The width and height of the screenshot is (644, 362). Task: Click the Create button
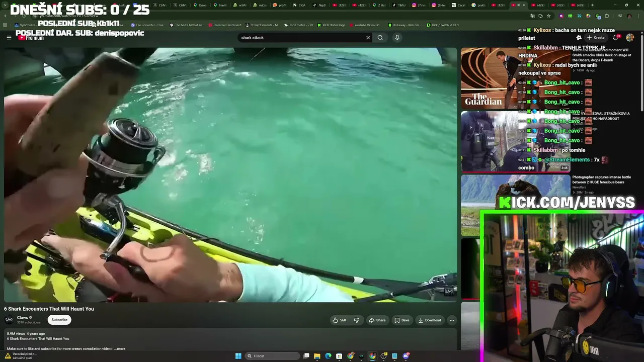596,38
